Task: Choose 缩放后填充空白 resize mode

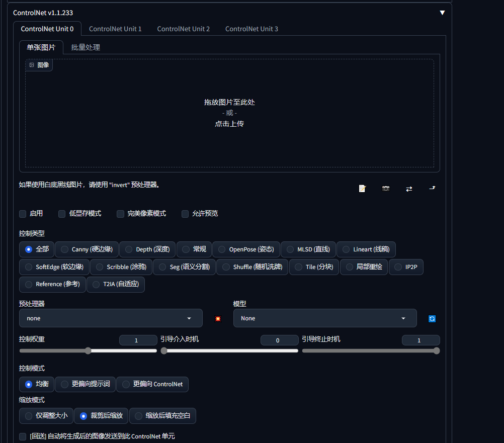Action: [x=162, y=416]
